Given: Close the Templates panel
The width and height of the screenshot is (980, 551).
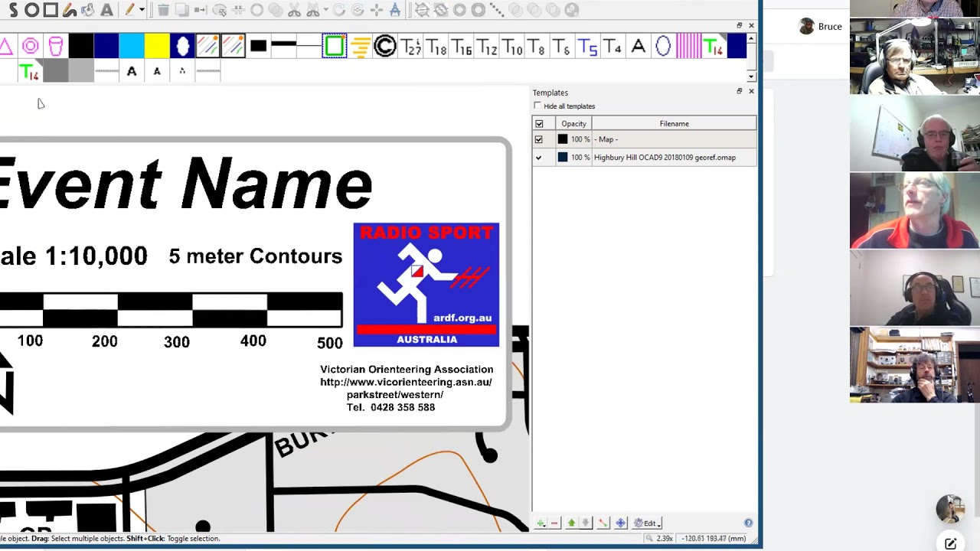Looking at the screenshot, I should [751, 91].
